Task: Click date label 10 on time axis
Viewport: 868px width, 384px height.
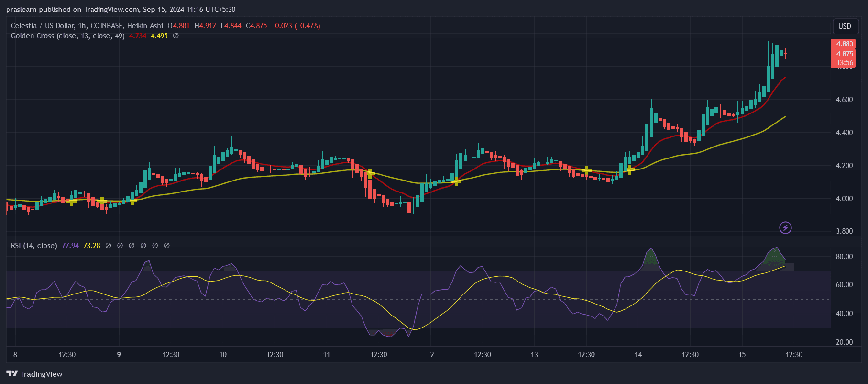Action: pos(223,355)
